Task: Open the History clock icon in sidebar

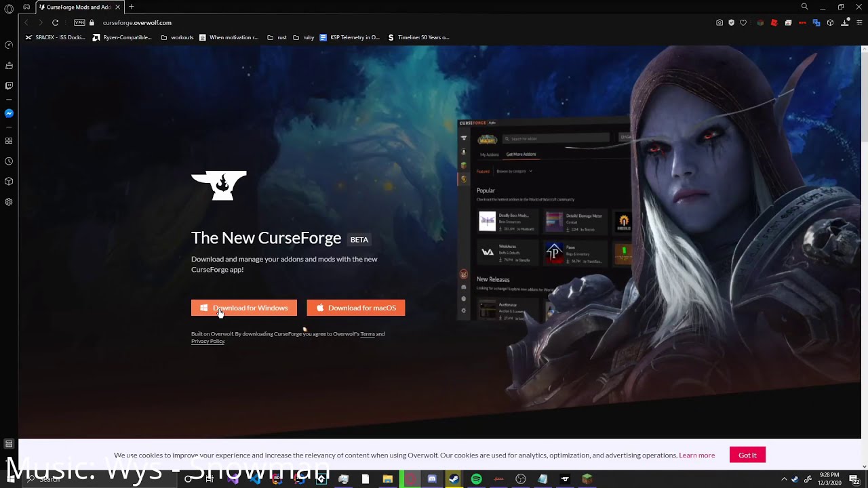Action: 9,161
